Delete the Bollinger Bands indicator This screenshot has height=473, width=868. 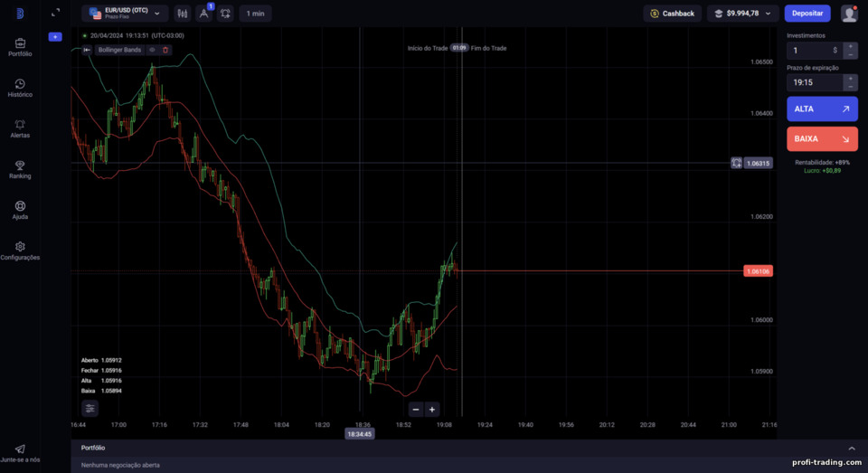point(165,50)
